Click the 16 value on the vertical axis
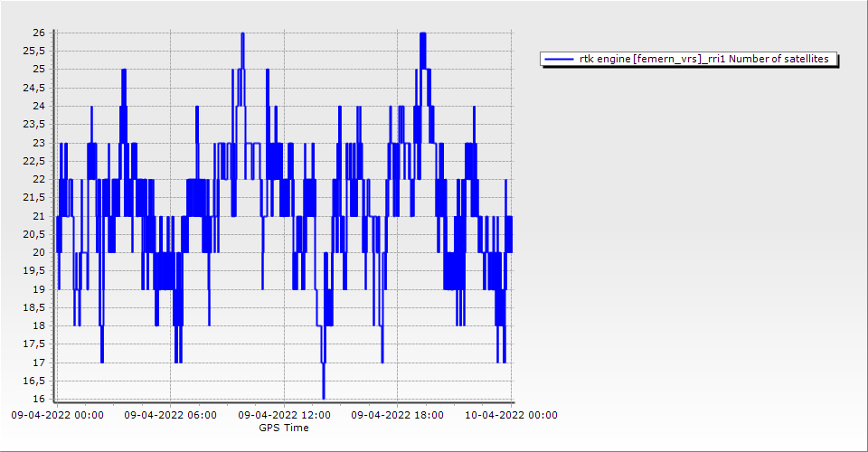The image size is (868, 452). point(39,400)
